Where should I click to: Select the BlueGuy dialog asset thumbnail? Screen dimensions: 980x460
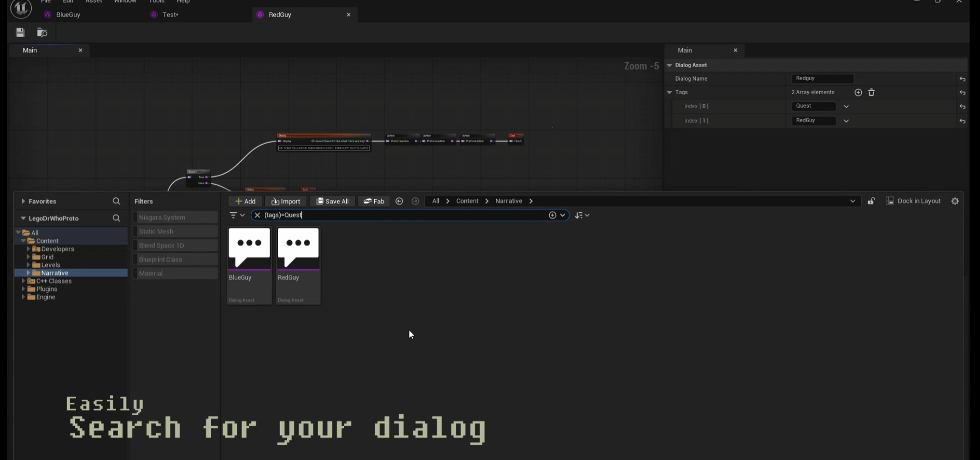click(249, 265)
